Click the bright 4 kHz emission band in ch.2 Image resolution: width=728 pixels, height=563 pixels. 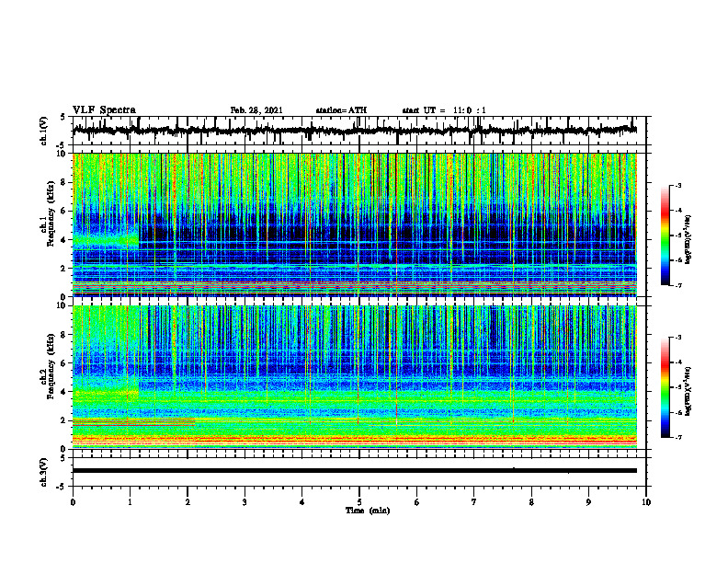tap(106, 394)
